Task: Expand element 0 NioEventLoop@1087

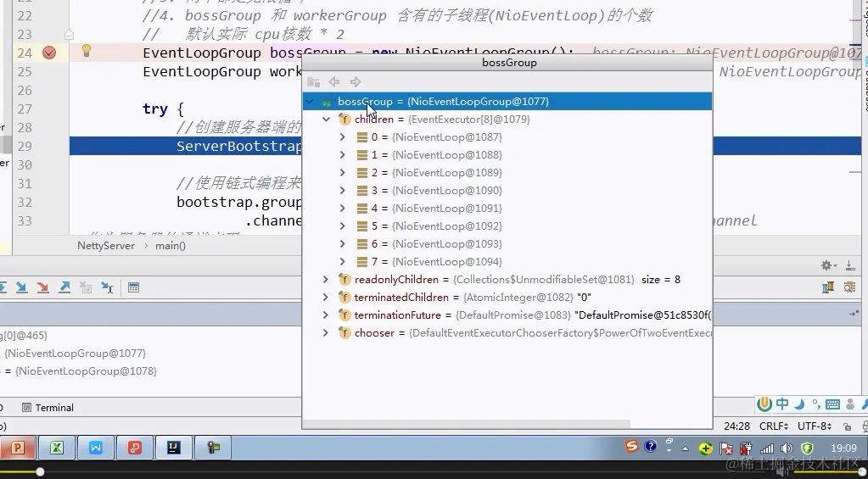Action: point(342,137)
